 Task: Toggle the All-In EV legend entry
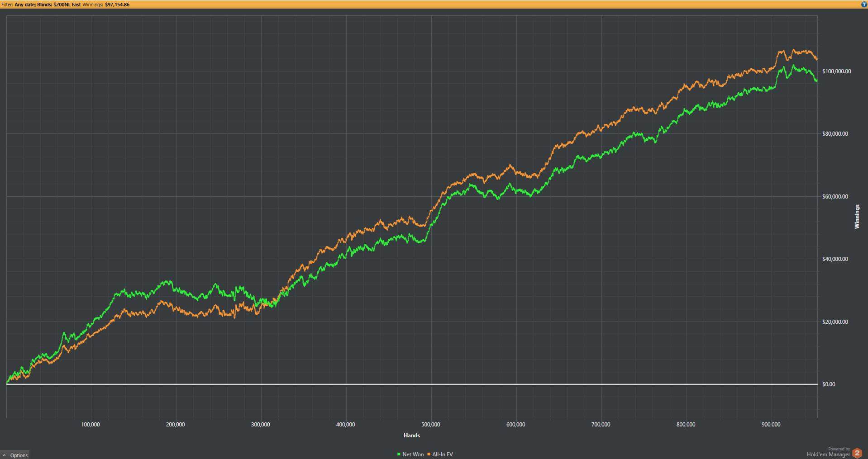442,454
